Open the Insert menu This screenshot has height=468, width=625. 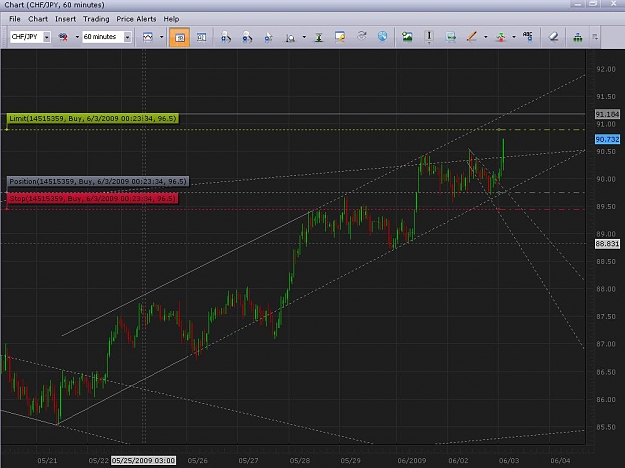65,19
